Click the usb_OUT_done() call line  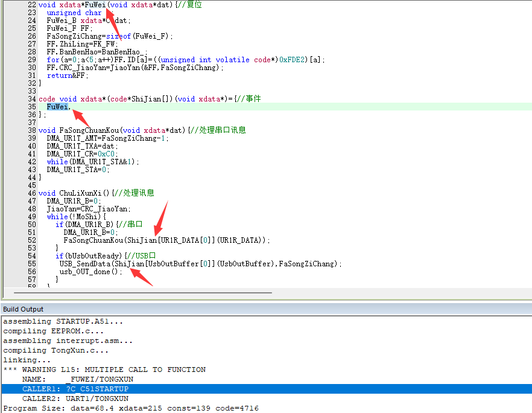pos(90,271)
